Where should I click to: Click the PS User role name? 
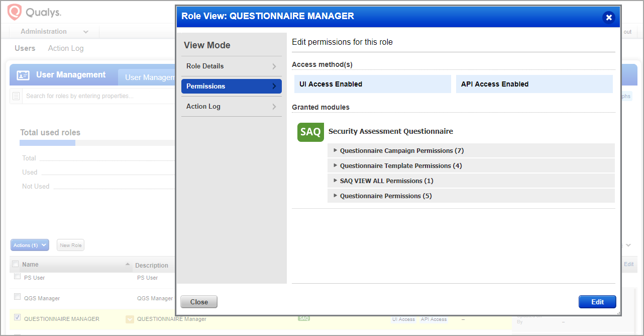point(35,278)
